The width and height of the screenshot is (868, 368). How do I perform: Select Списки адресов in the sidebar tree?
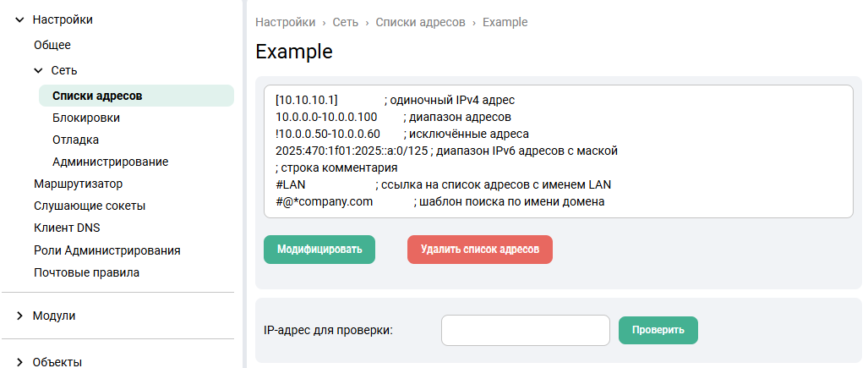coord(97,96)
